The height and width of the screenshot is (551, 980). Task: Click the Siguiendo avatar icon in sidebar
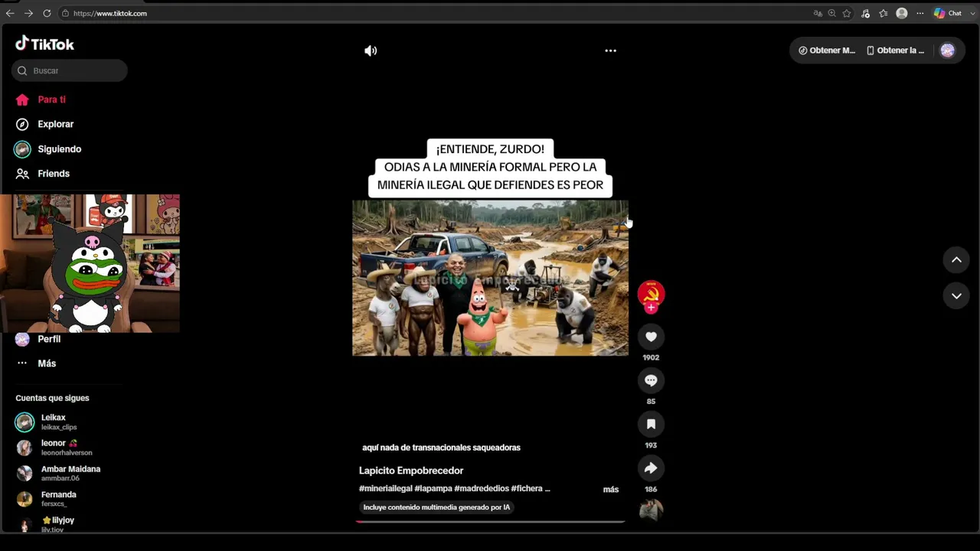22,149
